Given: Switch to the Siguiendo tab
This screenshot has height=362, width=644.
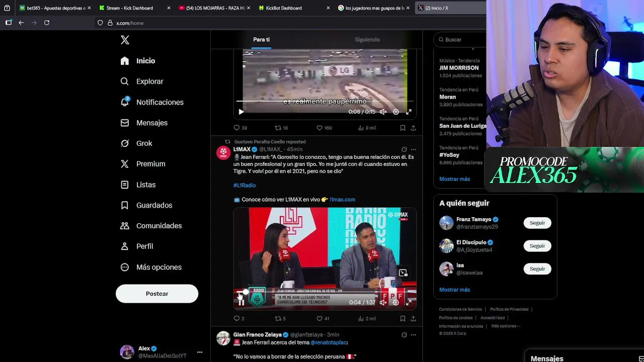Looking at the screenshot, I should pos(367,39).
